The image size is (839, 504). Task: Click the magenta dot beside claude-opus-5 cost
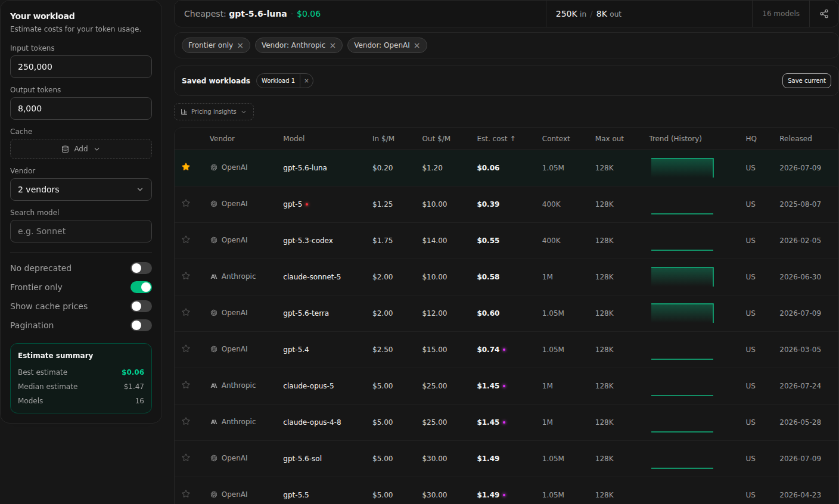[504, 386]
